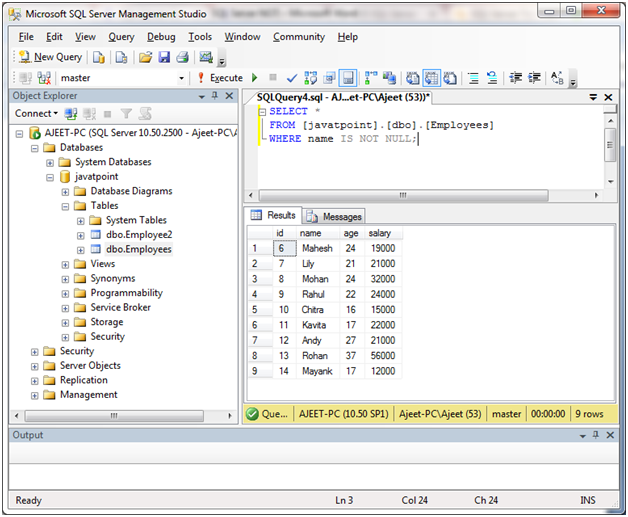This screenshot has width=628, height=517.
Task: Expand the System Databases node
Action: [x=50, y=163]
